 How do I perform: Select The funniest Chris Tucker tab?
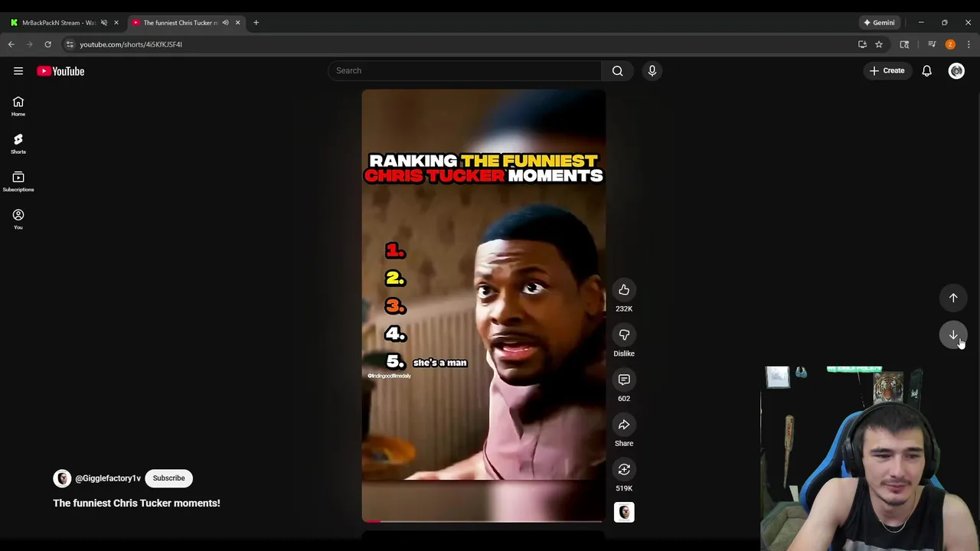pyautogui.click(x=181, y=22)
